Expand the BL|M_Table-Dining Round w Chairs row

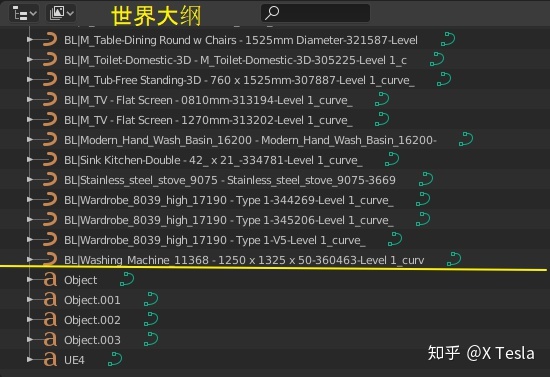pos(30,40)
